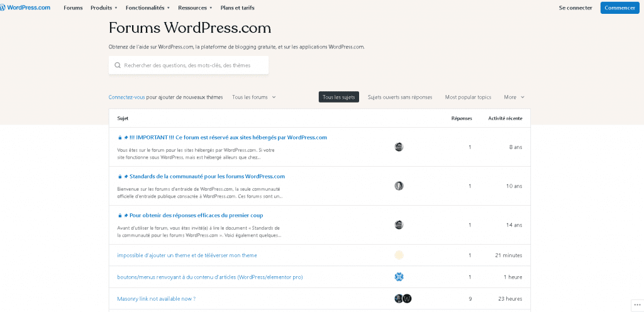644x312 pixels.
Task: Click the blue avatar on boutons/menus topic
Action: point(399,277)
